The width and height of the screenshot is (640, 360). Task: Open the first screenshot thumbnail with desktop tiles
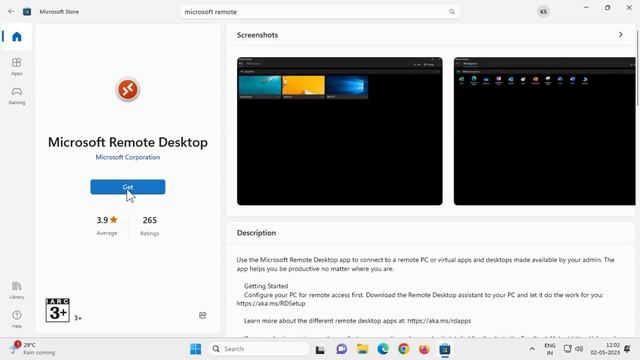coord(340,131)
